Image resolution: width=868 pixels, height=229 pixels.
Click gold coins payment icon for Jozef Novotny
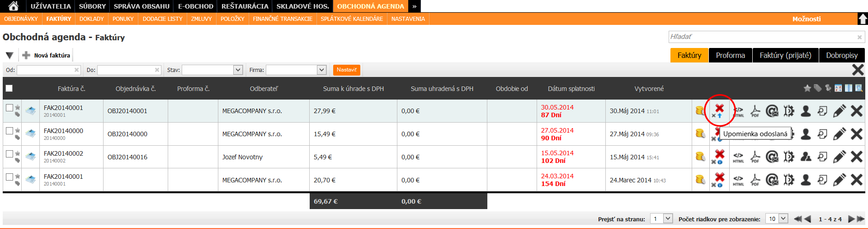coord(700,157)
